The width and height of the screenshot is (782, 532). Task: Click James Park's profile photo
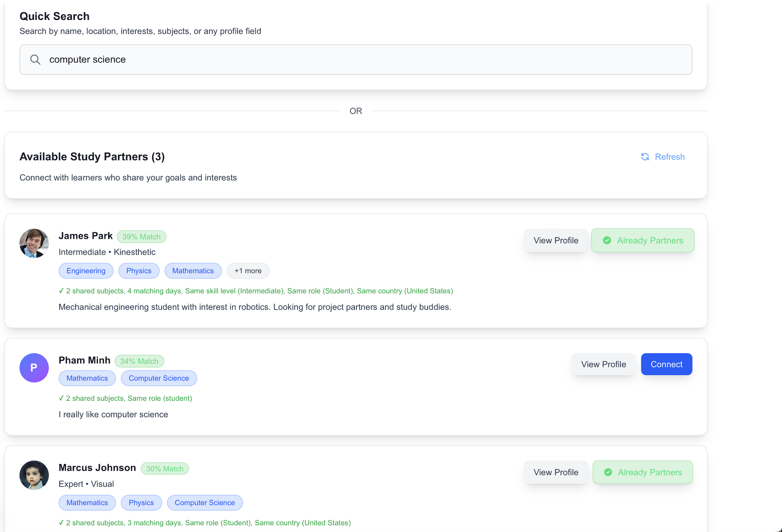tap(34, 243)
